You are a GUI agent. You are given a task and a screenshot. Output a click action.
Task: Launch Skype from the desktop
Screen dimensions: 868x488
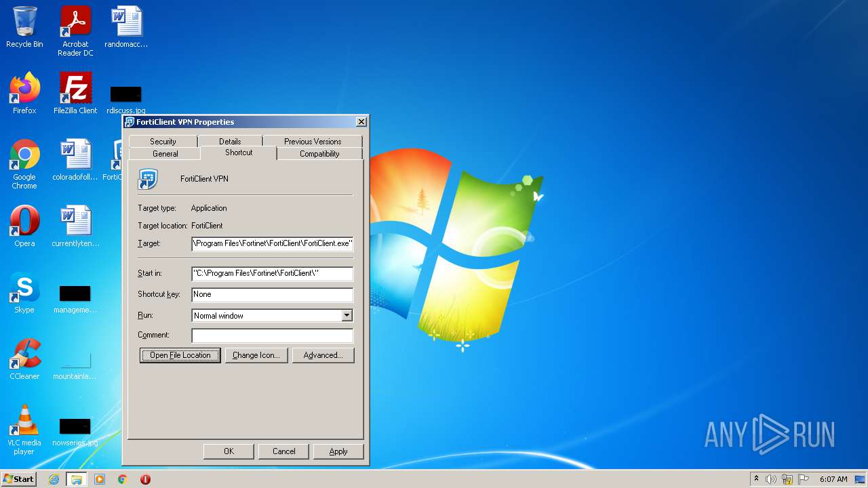coord(24,293)
